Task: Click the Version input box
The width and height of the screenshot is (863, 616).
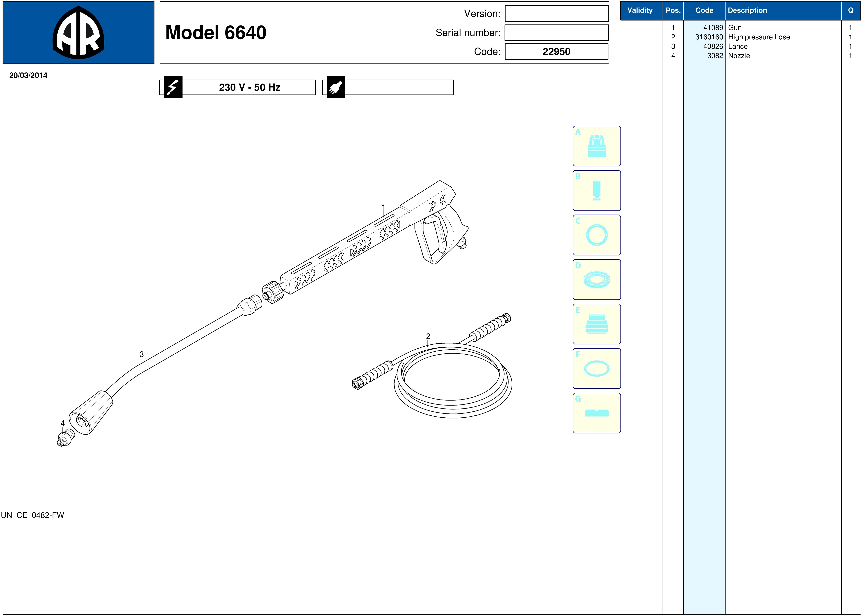Action: tap(556, 14)
